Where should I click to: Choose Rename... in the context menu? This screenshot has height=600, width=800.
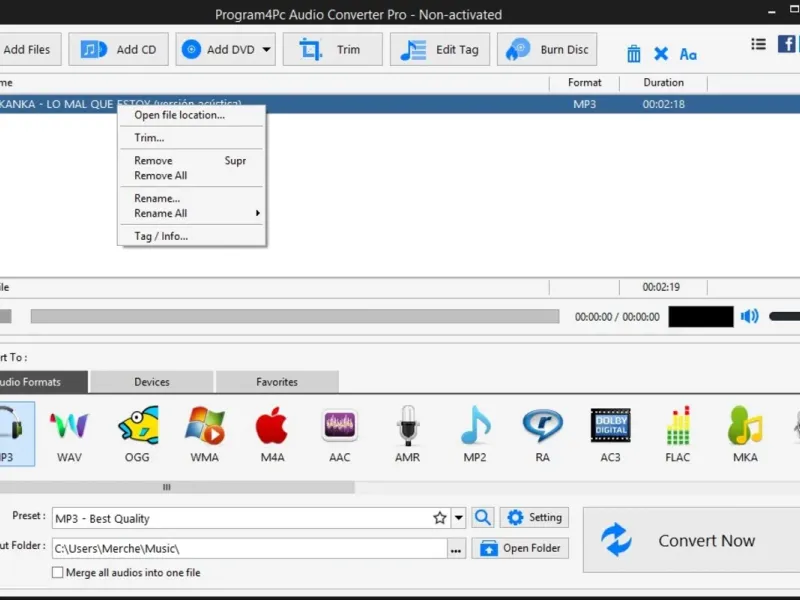click(x=192, y=198)
